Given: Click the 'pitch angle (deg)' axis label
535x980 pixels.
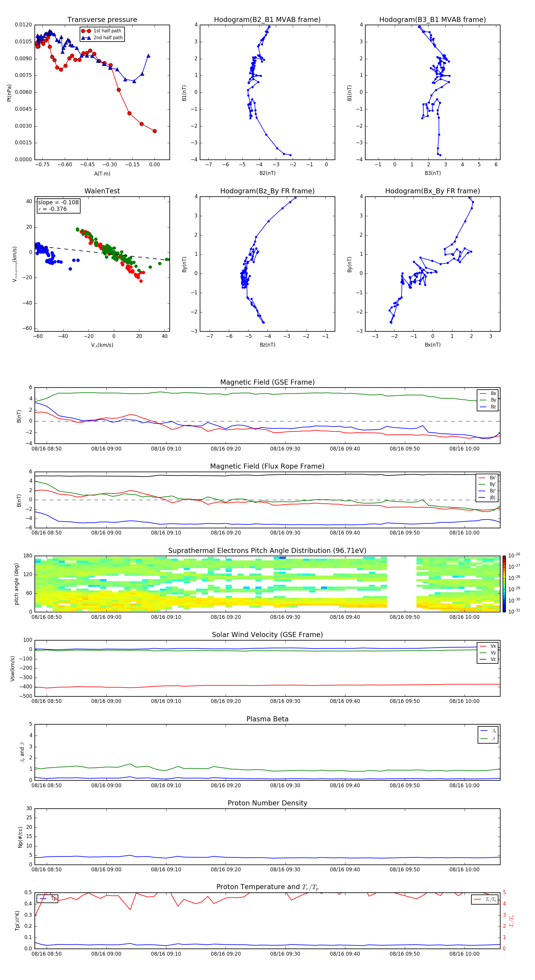Looking at the screenshot, I should tap(16, 584).
